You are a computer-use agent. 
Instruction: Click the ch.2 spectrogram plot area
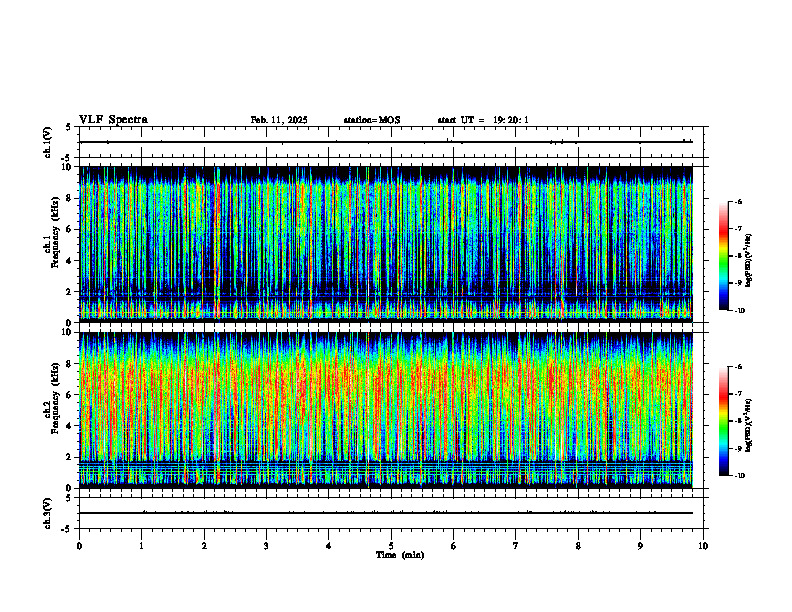click(x=386, y=410)
